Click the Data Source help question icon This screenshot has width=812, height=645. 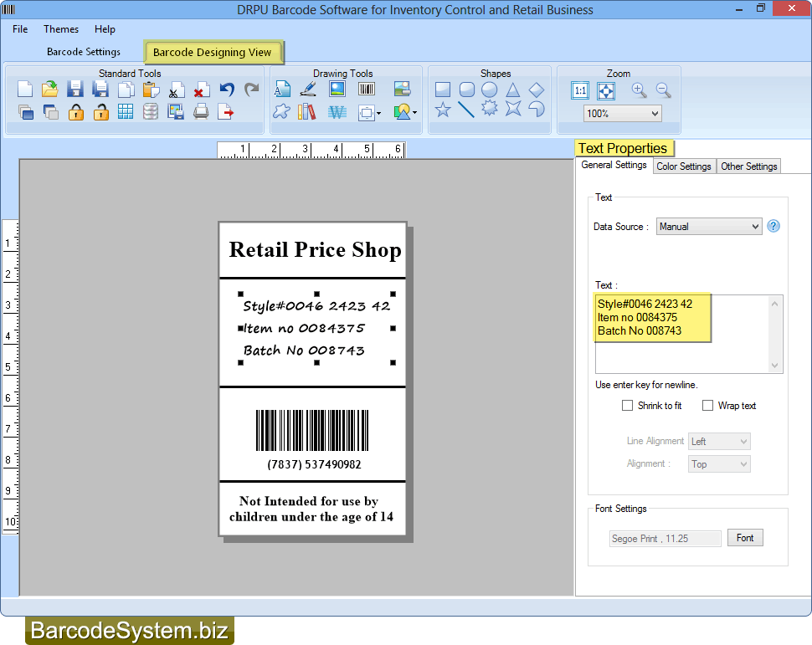coord(773,226)
